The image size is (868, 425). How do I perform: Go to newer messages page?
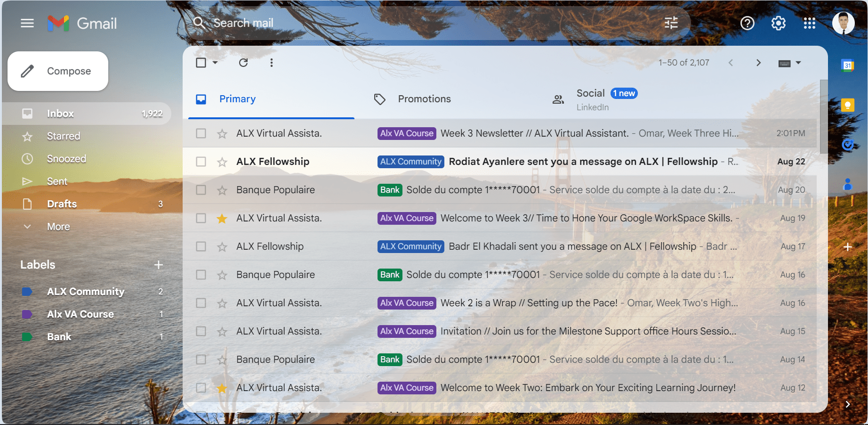point(731,63)
